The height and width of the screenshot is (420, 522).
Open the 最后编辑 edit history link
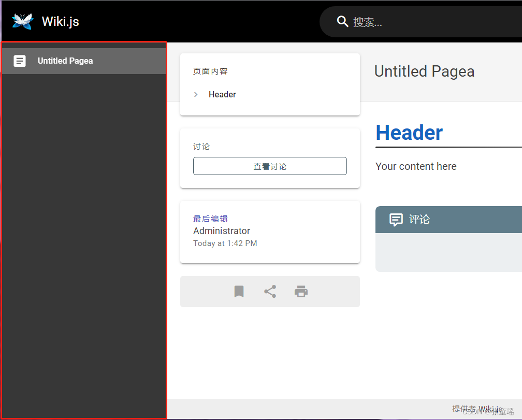tap(210, 218)
